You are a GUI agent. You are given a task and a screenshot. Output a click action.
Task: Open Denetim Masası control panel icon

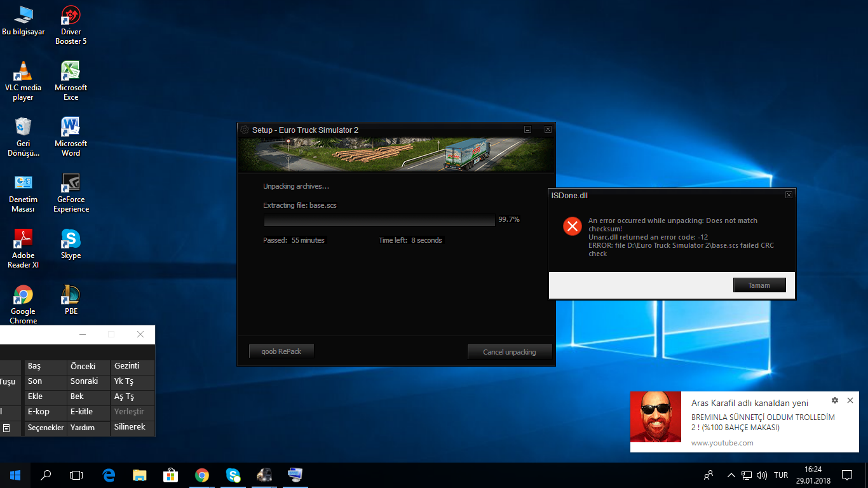pos(24,193)
